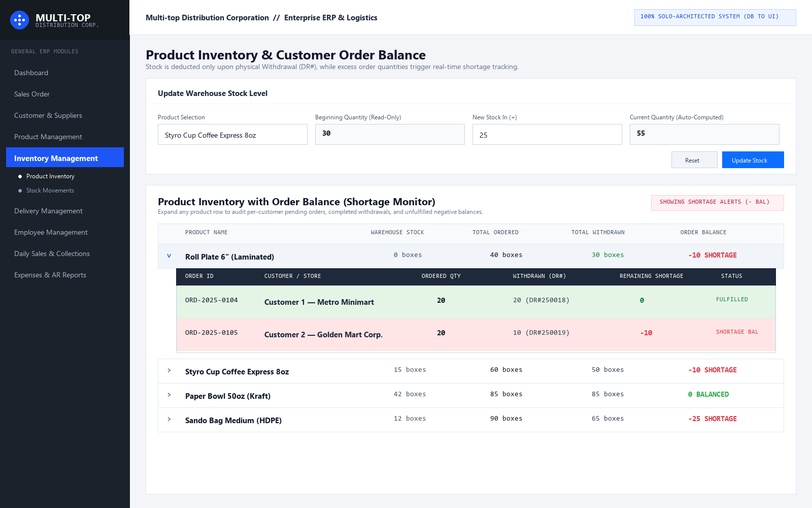Click withdrawal reference DR#250019
This screenshot has height=508, width=812.
click(x=547, y=333)
